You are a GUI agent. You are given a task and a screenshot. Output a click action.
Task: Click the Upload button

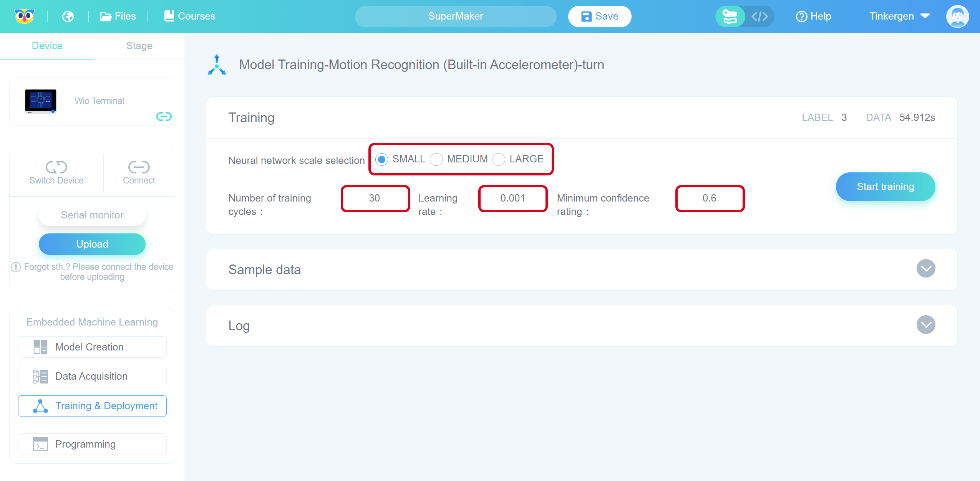coord(92,244)
